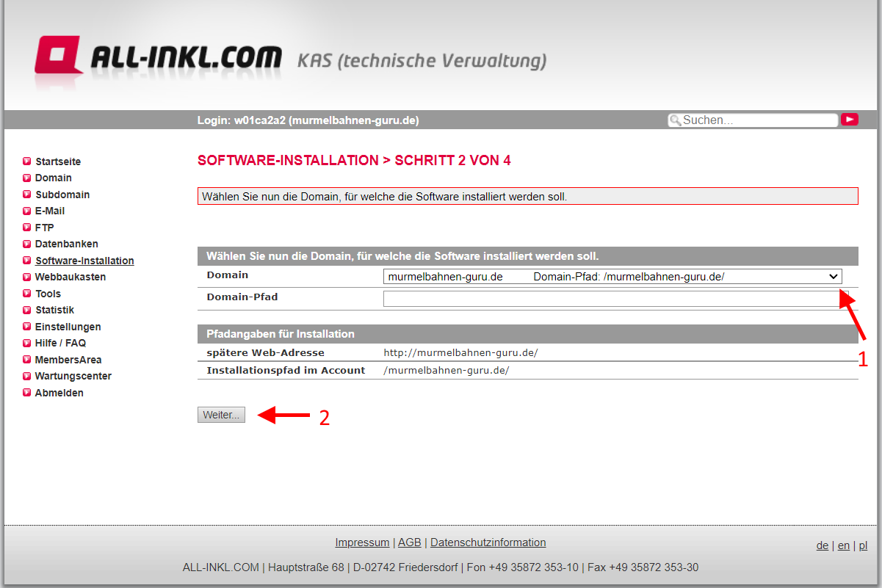Viewport: 882px width, 588px height.
Task: Click the magnifier icon in search box
Action: pos(675,120)
